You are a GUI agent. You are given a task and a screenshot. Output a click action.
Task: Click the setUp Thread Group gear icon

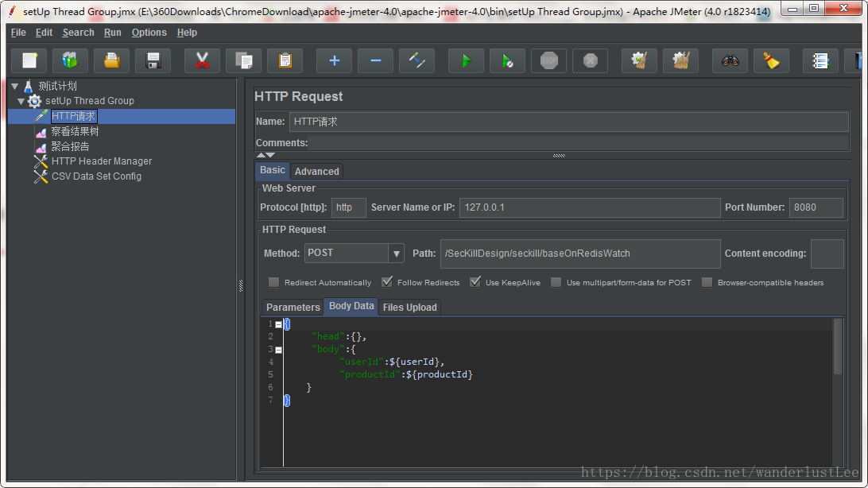pyautogui.click(x=34, y=101)
